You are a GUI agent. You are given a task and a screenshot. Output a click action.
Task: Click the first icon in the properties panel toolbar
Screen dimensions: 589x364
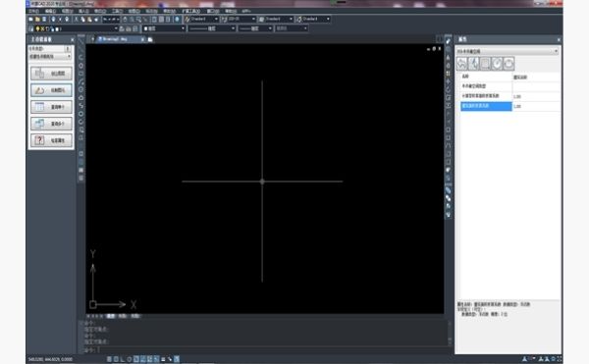click(x=461, y=64)
